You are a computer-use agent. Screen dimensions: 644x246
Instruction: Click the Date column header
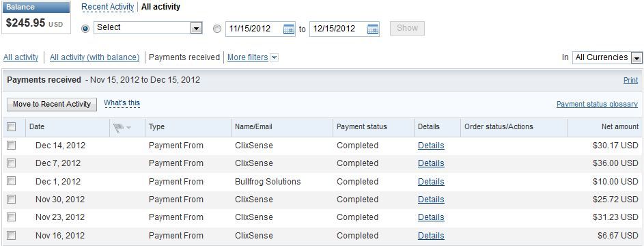pos(37,127)
